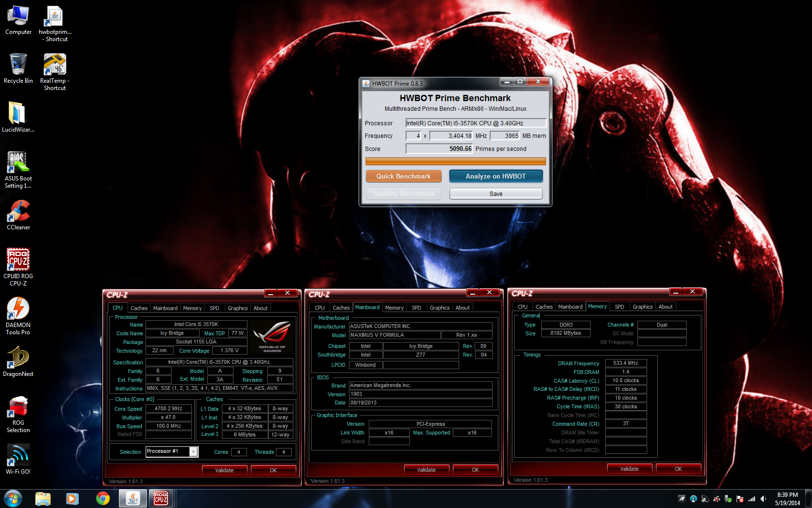Open SPD tab in Mainboard CPU-Z window
Image resolution: width=812 pixels, height=508 pixels.
pos(417,308)
